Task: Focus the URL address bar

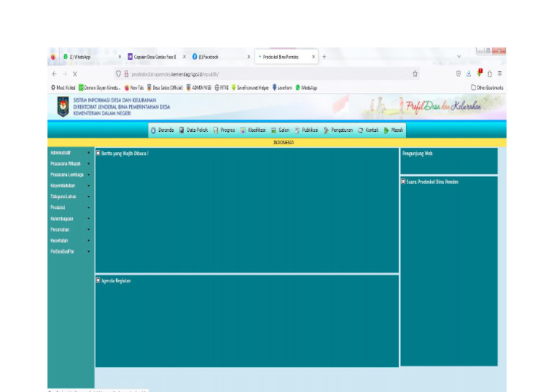Action: (x=267, y=74)
